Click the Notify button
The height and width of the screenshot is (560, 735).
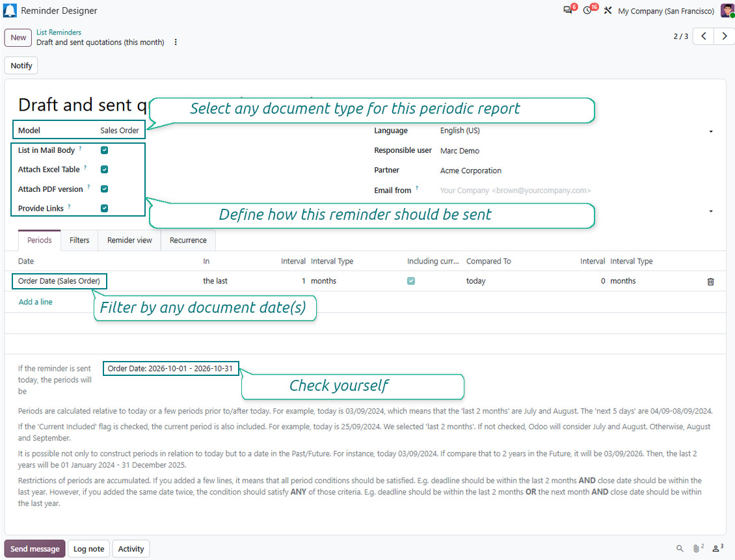(21, 66)
